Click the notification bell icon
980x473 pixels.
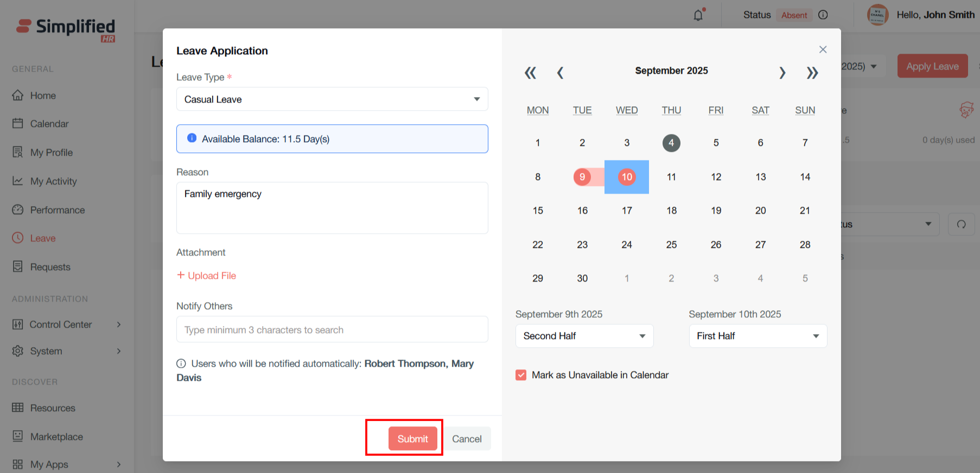coord(698,15)
